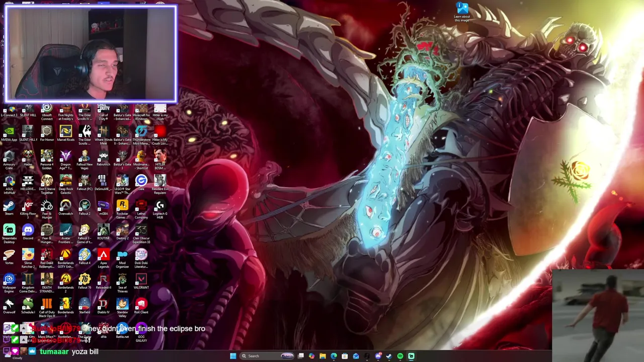Viewport: 644px width, 362px height.
Task: Launch Killing Floor 3 shortcut
Action: click(28, 209)
